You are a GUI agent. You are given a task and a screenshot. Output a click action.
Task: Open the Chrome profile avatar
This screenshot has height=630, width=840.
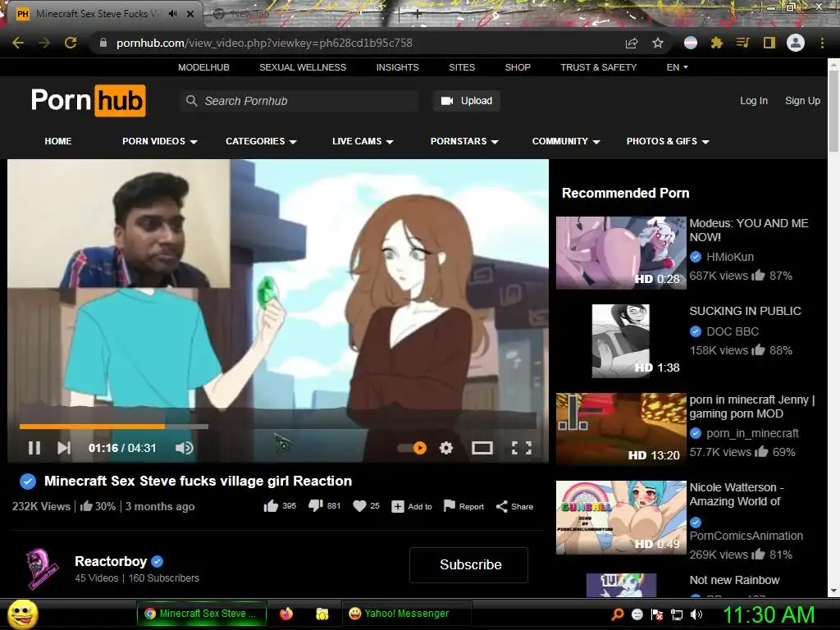(x=796, y=43)
